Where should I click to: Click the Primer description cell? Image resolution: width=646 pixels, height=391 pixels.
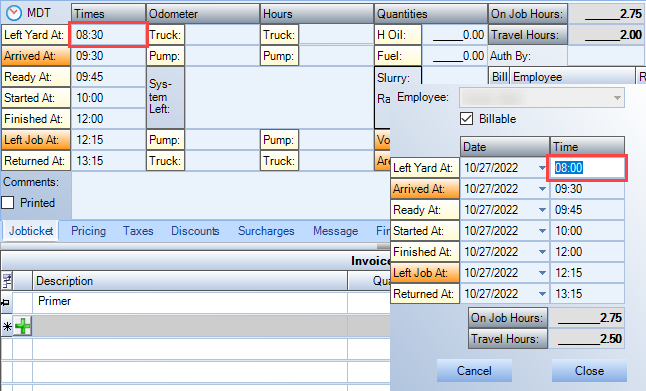coord(190,302)
